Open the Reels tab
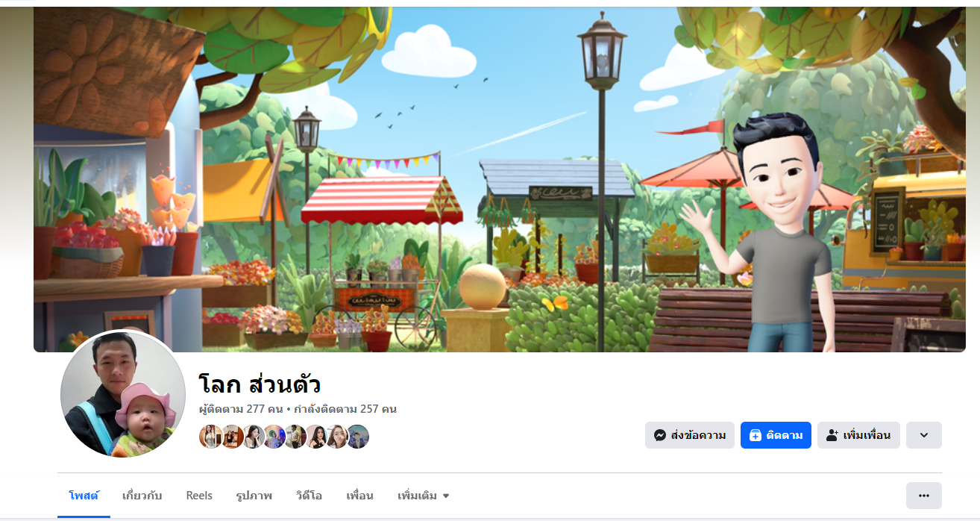Image resolution: width=980 pixels, height=521 pixels. [x=199, y=496]
